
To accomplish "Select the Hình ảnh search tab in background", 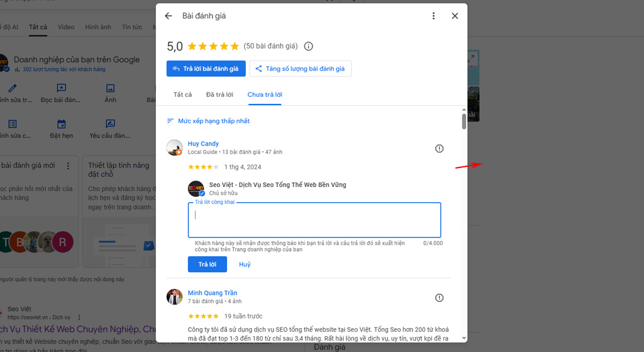I will pyautogui.click(x=98, y=27).
